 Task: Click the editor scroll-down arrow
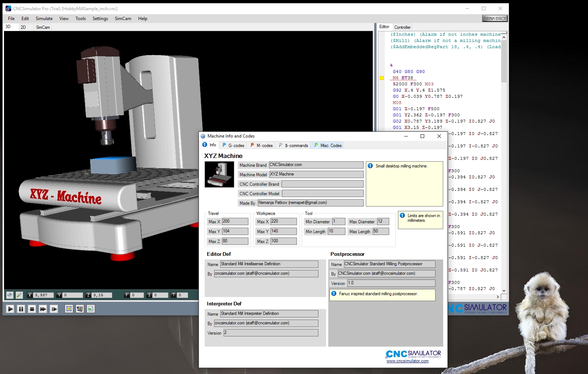pos(504,291)
